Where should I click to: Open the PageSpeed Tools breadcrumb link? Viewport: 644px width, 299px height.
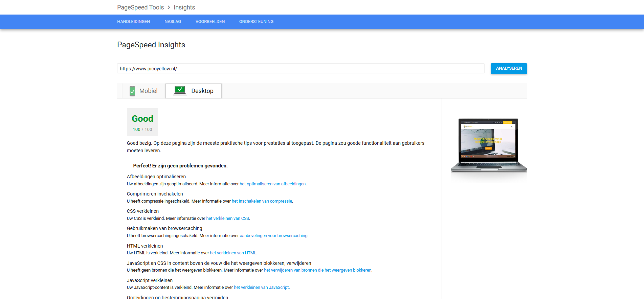140,7
